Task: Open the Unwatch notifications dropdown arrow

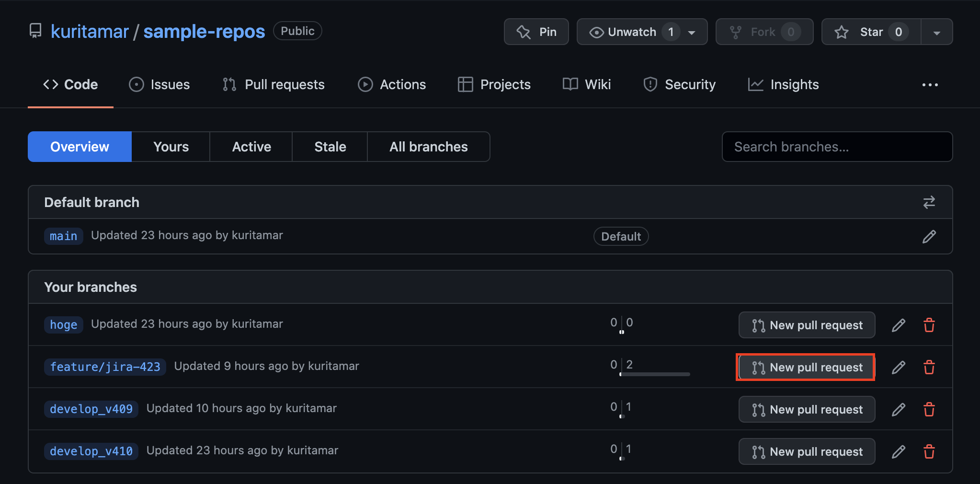Action: pyautogui.click(x=692, y=33)
